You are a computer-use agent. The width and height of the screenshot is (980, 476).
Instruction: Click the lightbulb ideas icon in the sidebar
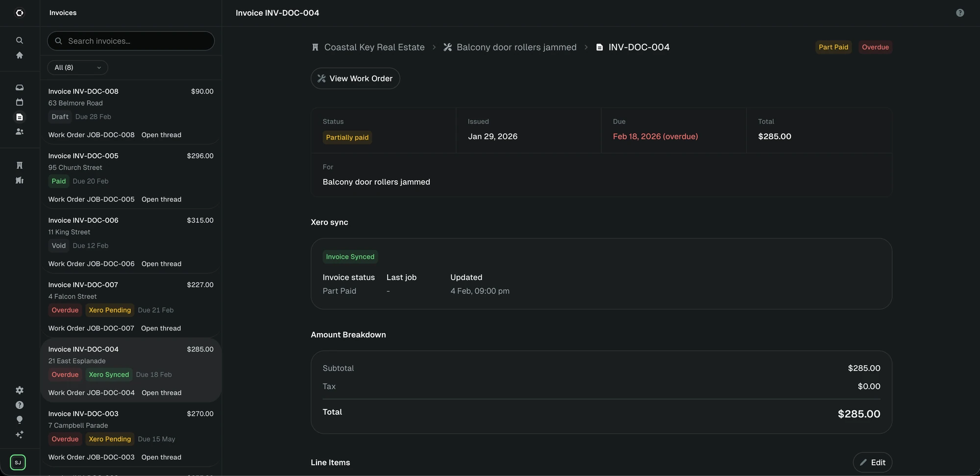pos(20,420)
